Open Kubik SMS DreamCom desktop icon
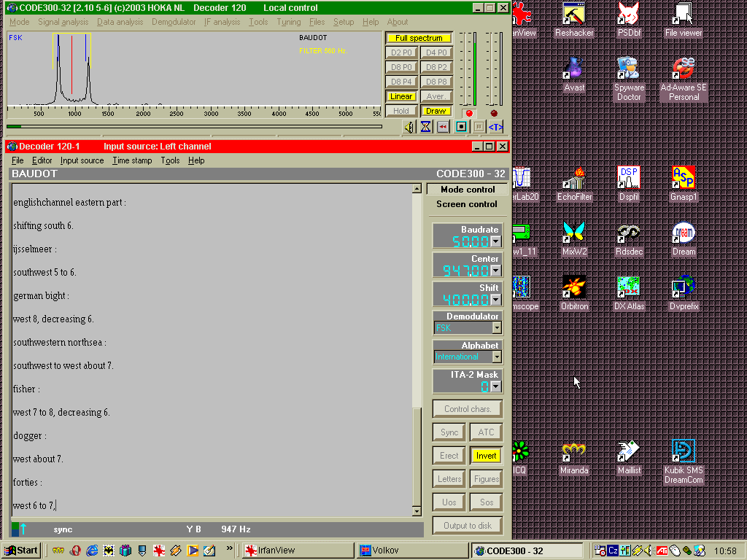The width and height of the screenshot is (747, 560). [x=683, y=462]
